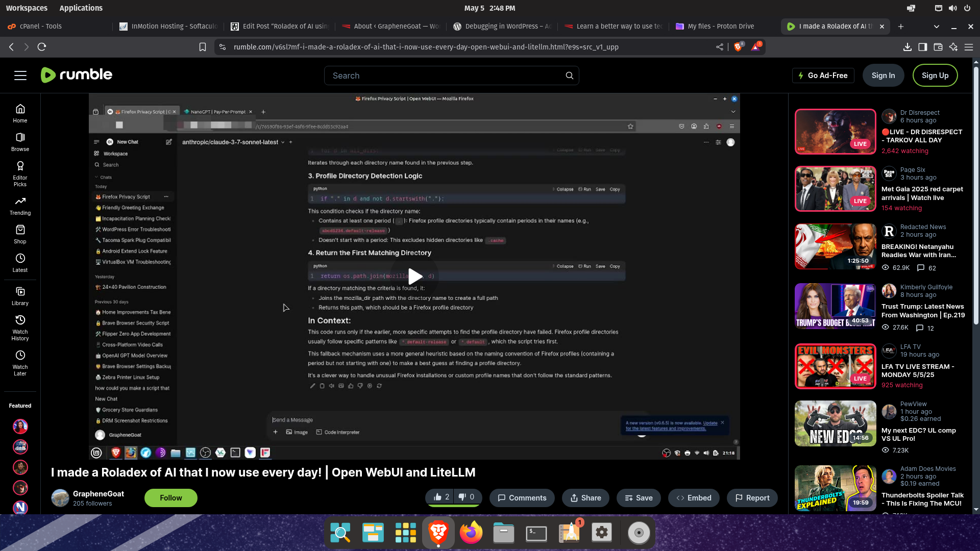Open browser downloads icon
Image resolution: width=980 pixels, height=551 pixels.
click(907, 47)
